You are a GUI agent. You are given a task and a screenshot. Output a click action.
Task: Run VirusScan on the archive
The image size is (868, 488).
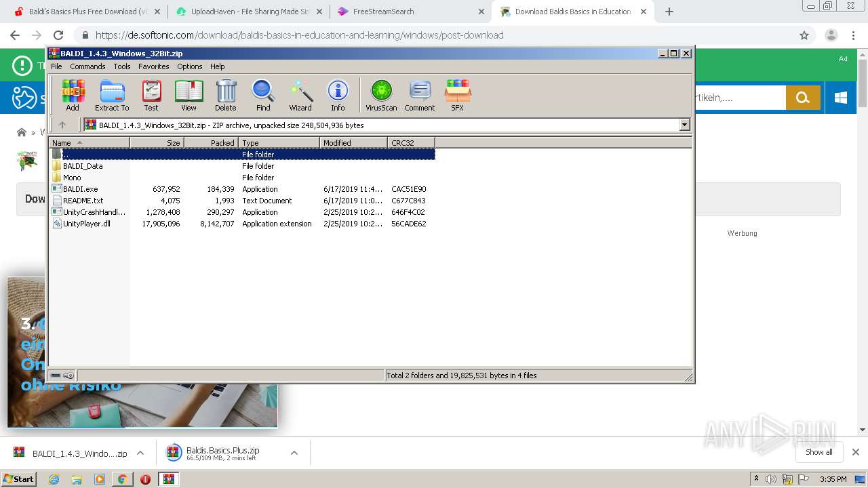click(x=381, y=96)
